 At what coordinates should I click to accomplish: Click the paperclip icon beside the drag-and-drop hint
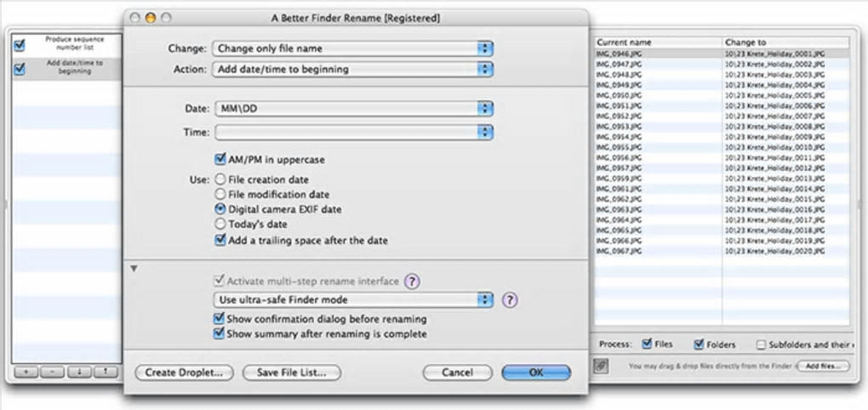(x=601, y=366)
